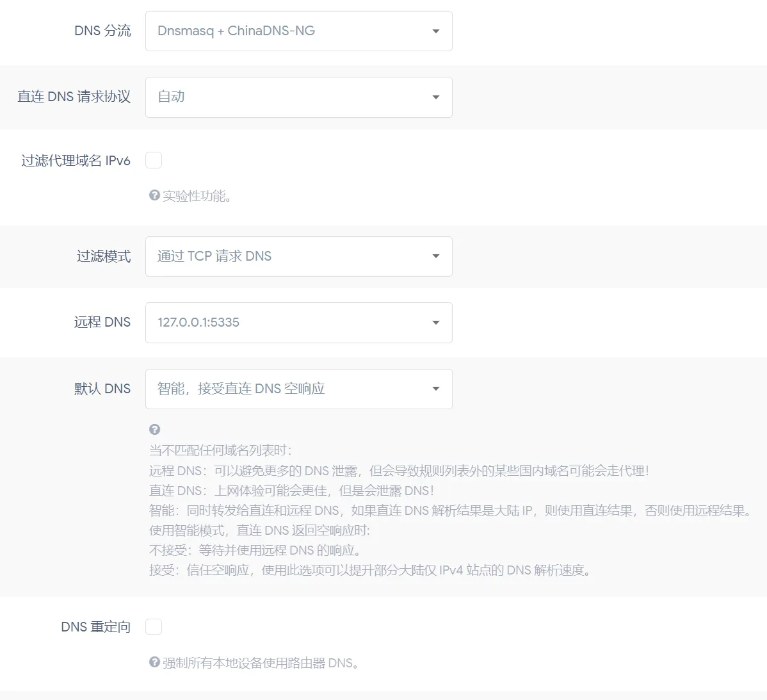
Task: Click the 直连 DNS 请求协议 label
Action: (x=74, y=97)
